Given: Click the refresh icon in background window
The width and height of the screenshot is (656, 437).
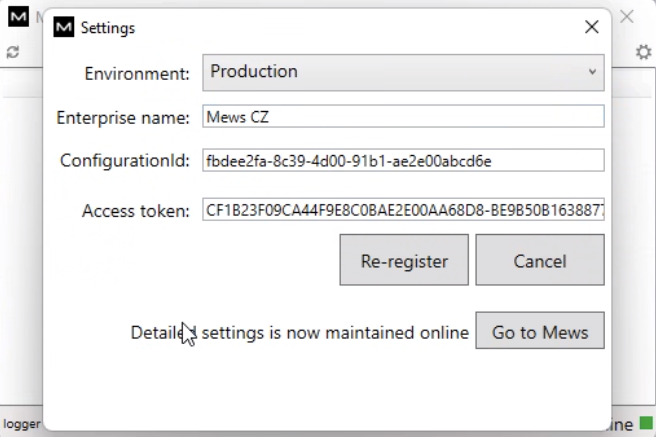Looking at the screenshot, I should (13, 52).
